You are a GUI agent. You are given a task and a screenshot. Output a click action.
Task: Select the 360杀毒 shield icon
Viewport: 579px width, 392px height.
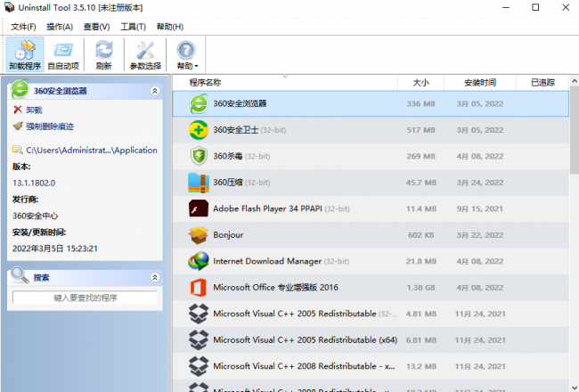(x=199, y=156)
